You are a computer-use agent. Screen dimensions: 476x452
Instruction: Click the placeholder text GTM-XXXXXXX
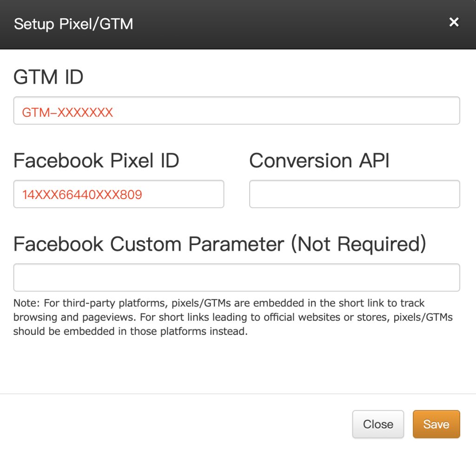point(67,112)
